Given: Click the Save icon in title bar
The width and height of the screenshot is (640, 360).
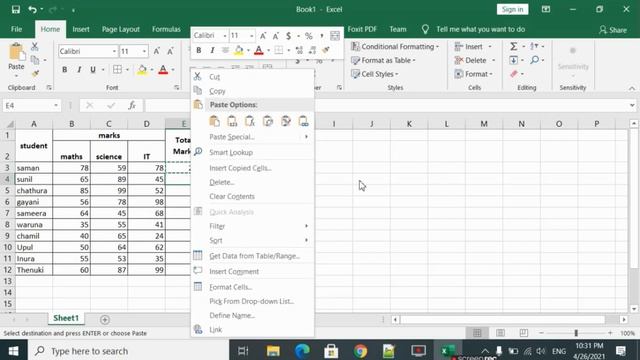Looking at the screenshot, I should tap(16, 9).
